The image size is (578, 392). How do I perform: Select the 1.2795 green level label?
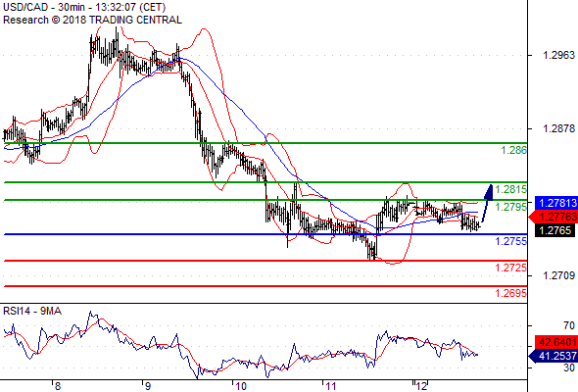coord(510,207)
